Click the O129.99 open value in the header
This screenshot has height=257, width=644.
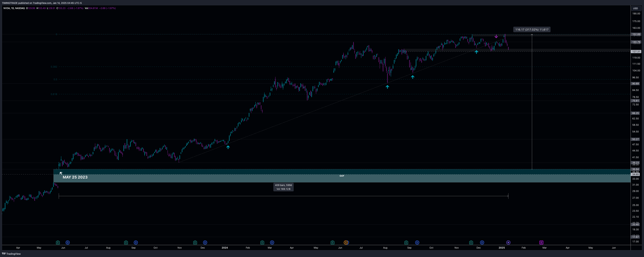[x=31, y=8]
